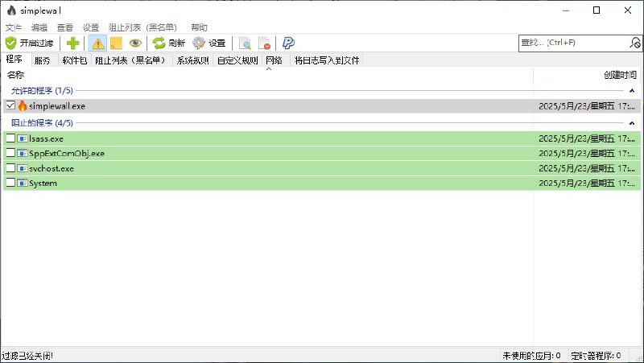Check the lsass.exe checkbox
The width and height of the screenshot is (644, 363).
(x=10, y=138)
